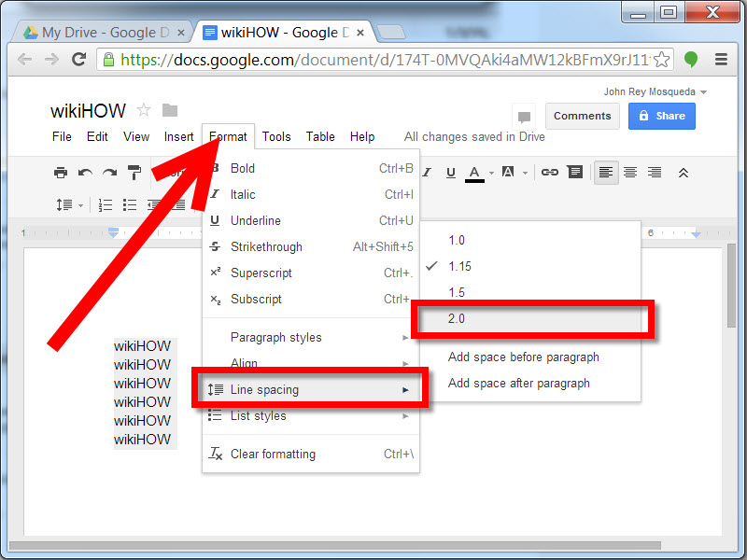This screenshot has width=747, height=560.
Task: Expand the List styles submenu
Action: click(311, 415)
